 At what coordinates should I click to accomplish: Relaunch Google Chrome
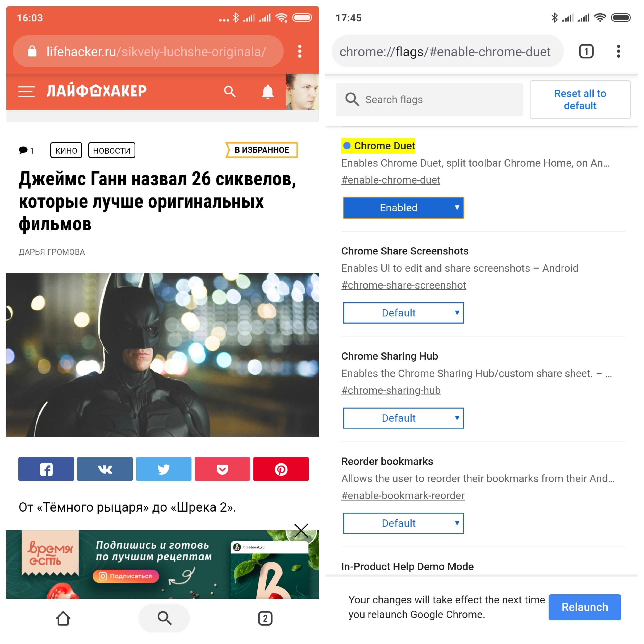point(585,607)
